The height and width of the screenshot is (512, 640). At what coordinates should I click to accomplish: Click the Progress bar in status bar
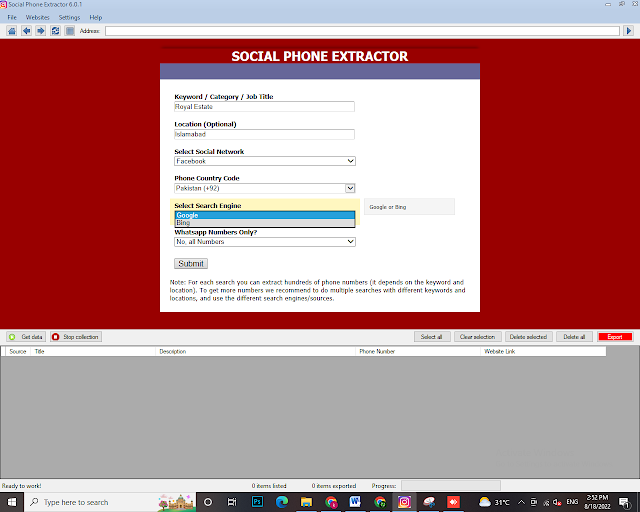(451, 485)
